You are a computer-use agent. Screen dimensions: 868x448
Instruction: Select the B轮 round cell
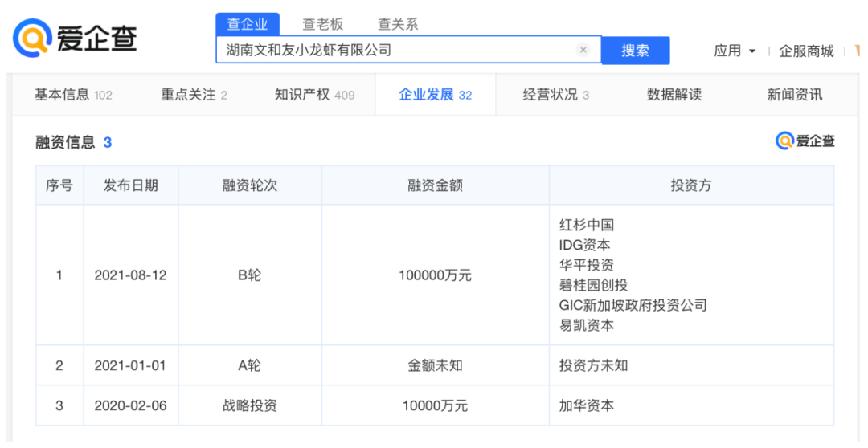tap(250, 275)
